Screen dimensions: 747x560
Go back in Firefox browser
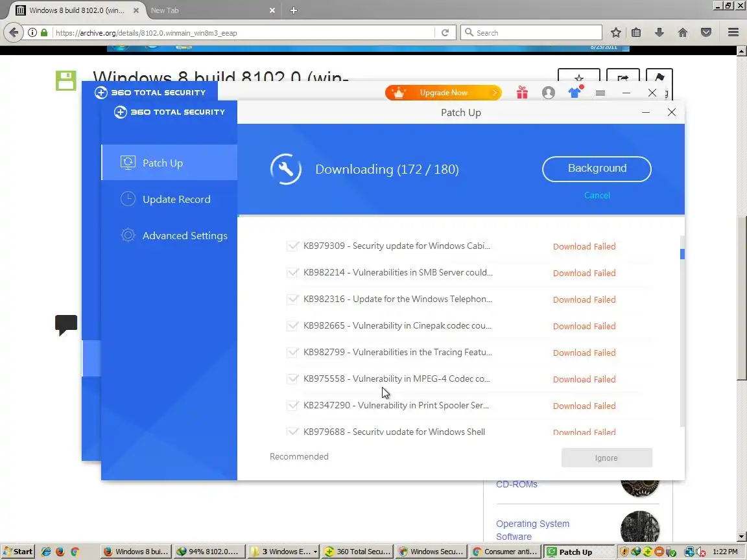point(14,32)
